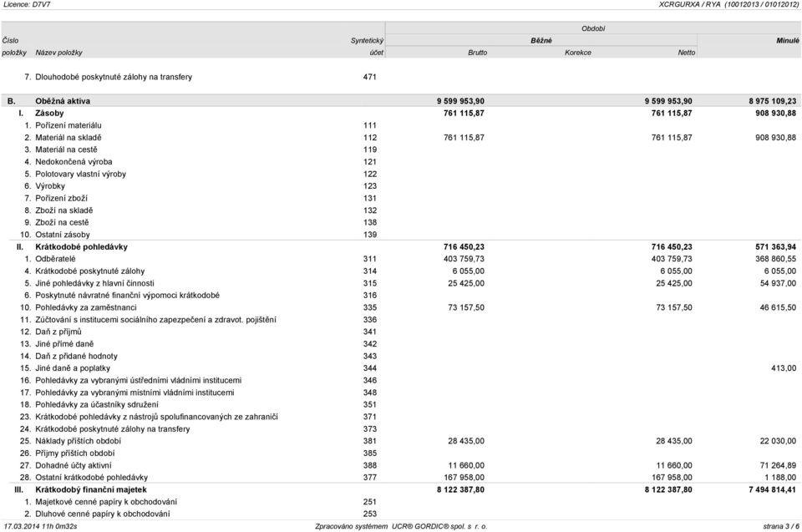802x532 pixels.
Task: Click the 'Netto' column header
Action: 687,53
